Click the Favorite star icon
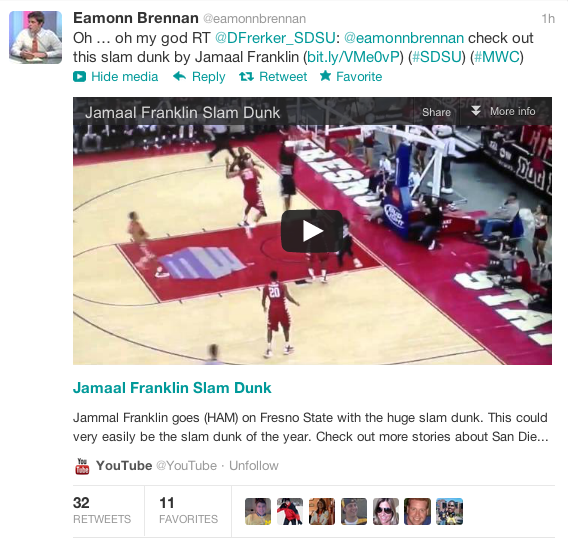Viewport: 568px width, 551px height. pyautogui.click(x=325, y=76)
